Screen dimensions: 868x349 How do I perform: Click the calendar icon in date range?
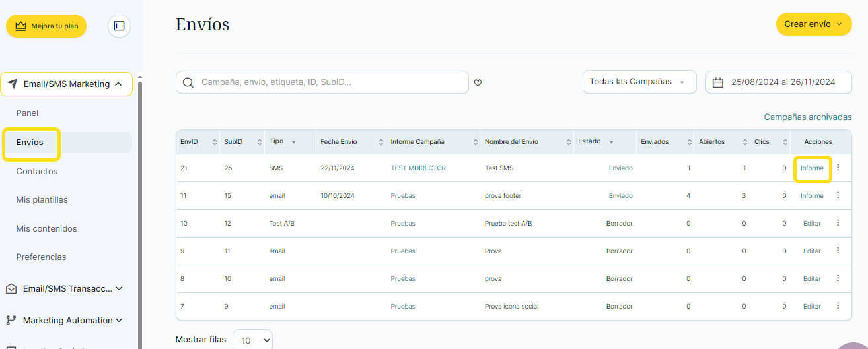pos(718,82)
